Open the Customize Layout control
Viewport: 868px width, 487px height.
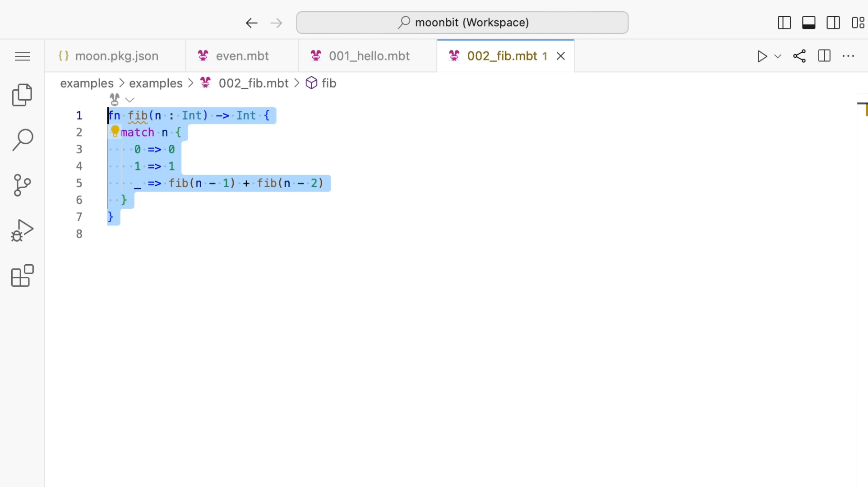(x=858, y=22)
